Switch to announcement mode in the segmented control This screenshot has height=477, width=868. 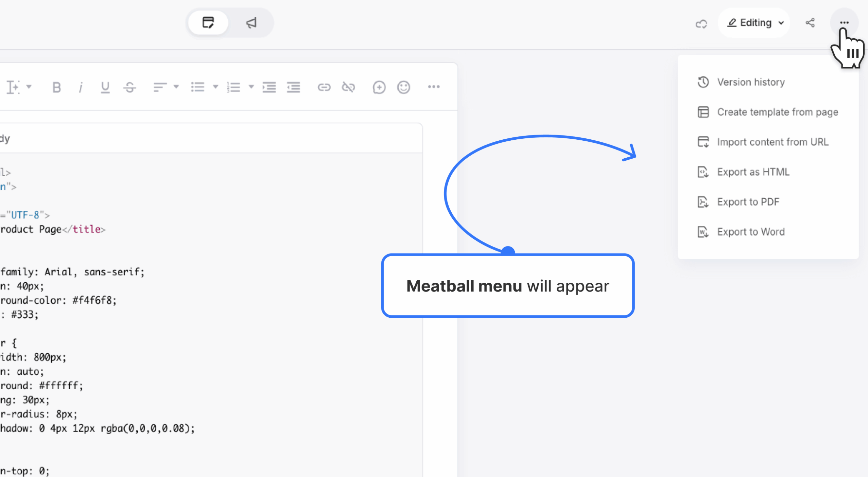tap(251, 23)
